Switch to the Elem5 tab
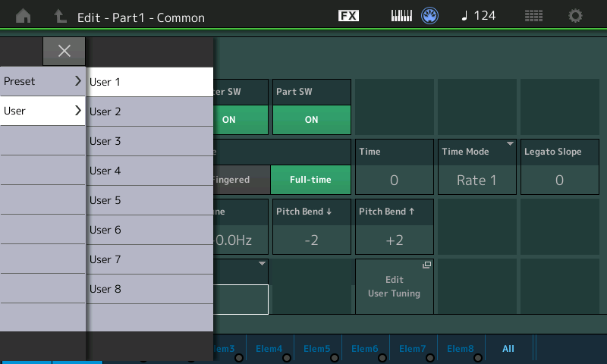The image size is (607, 364). click(x=316, y=349)
